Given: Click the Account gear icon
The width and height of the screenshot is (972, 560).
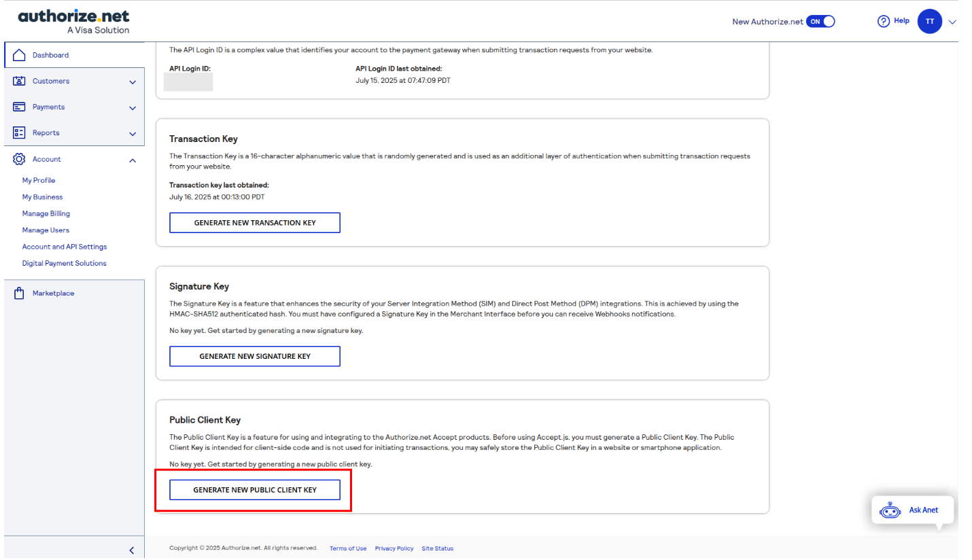Looking at the screenshot, I should tap(19, 159).
